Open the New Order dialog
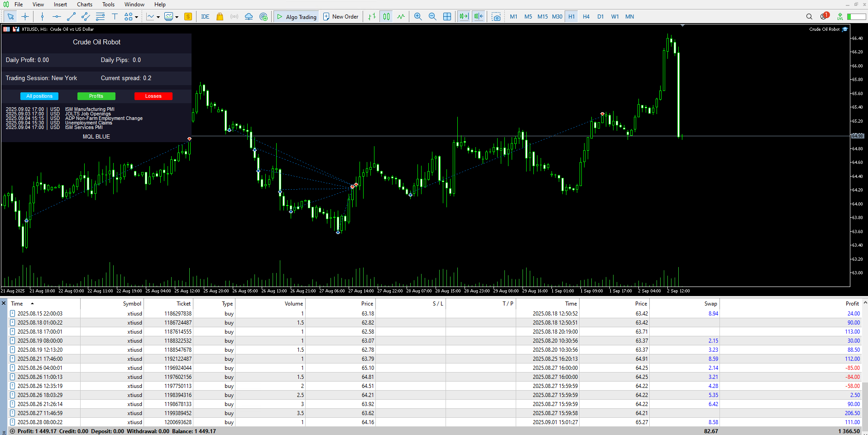The image size is (868, 435). point(340,17)
